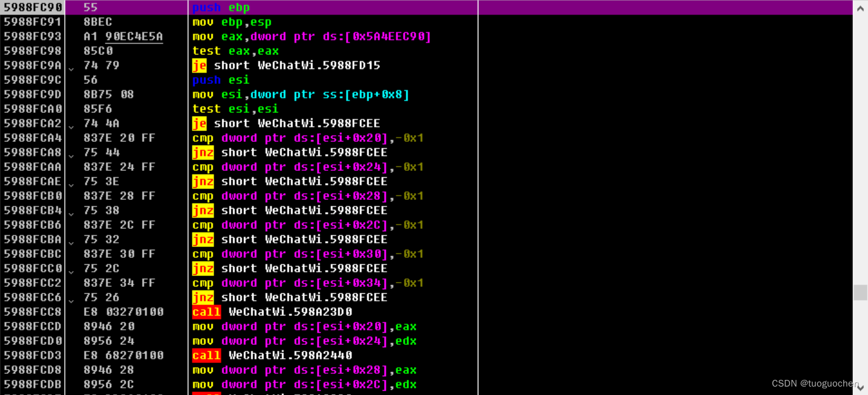Select 'mov dword ptr ds:[esi+0x2C],edx'

pyautogui.click(x=304, y=384)
